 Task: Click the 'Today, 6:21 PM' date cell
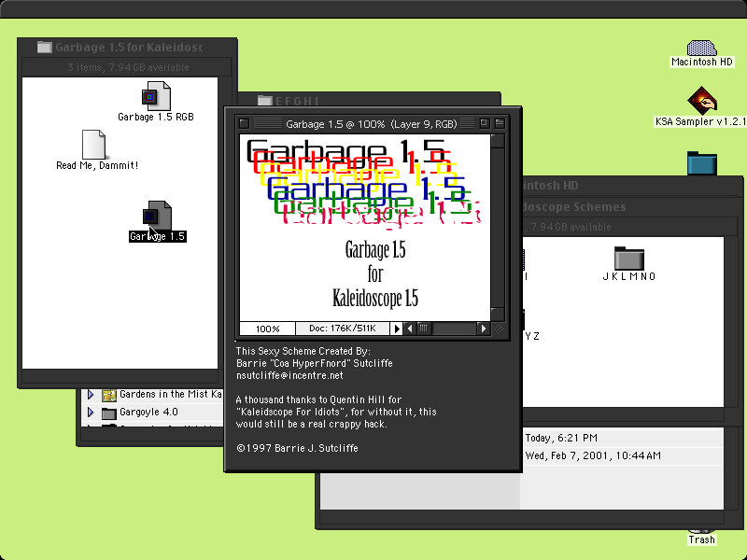coord(561,438)
